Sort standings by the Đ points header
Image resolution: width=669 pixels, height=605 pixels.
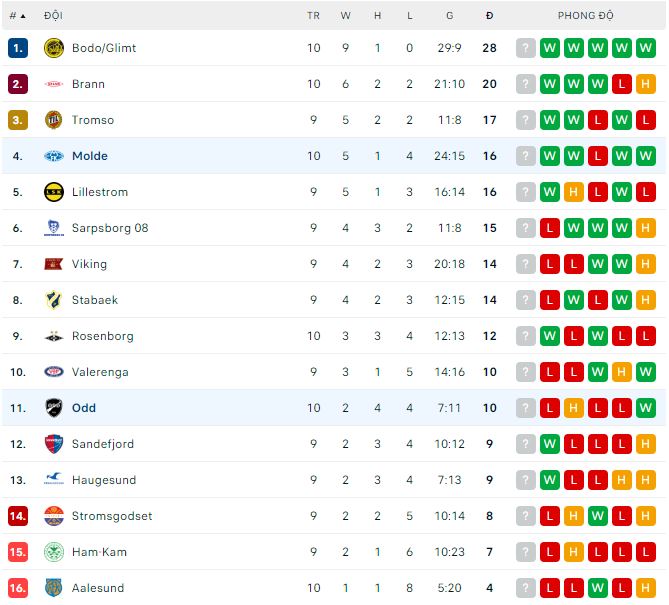(489, 16)
